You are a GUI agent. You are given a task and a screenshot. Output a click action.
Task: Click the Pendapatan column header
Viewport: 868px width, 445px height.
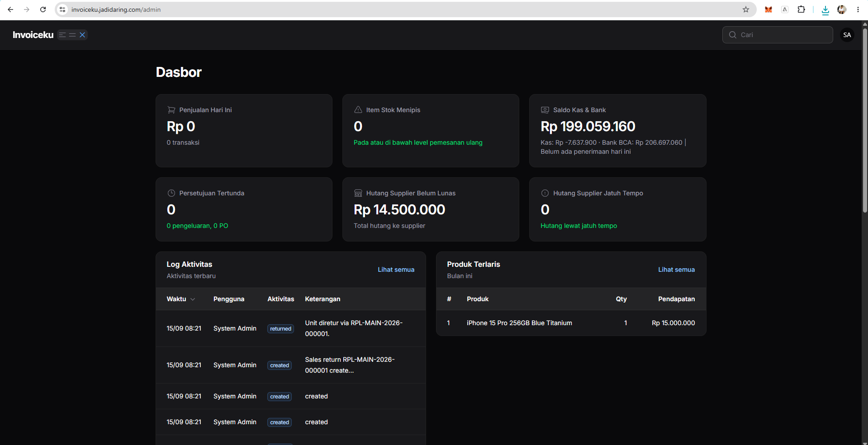pos(677,299)
